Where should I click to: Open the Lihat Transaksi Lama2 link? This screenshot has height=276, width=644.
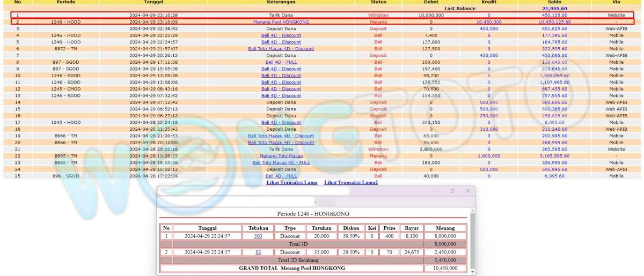point(351,183)
